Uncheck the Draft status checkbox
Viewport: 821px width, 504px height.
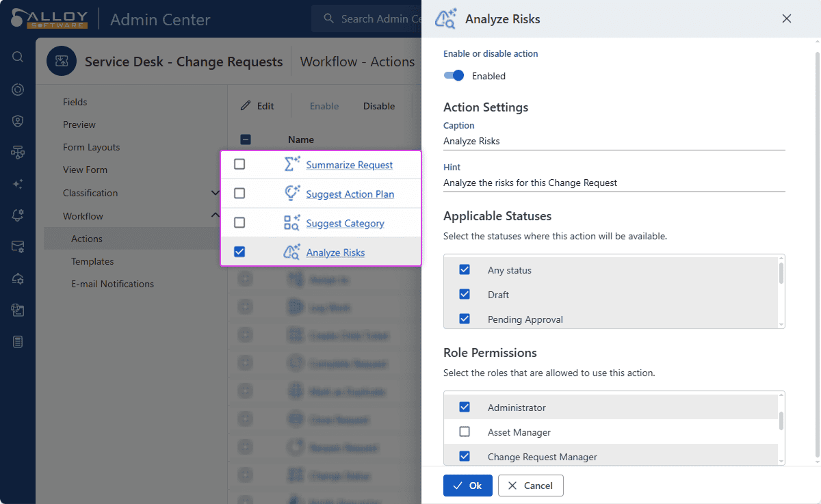(x=465, y=295)
